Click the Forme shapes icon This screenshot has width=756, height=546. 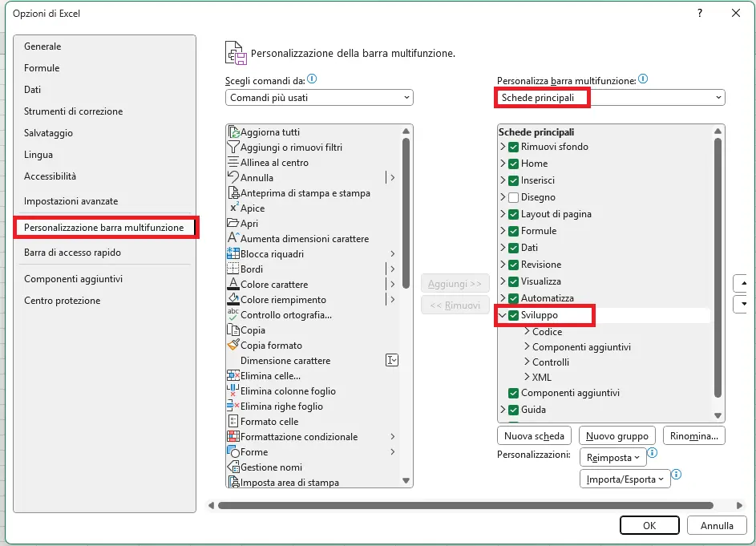233,451
